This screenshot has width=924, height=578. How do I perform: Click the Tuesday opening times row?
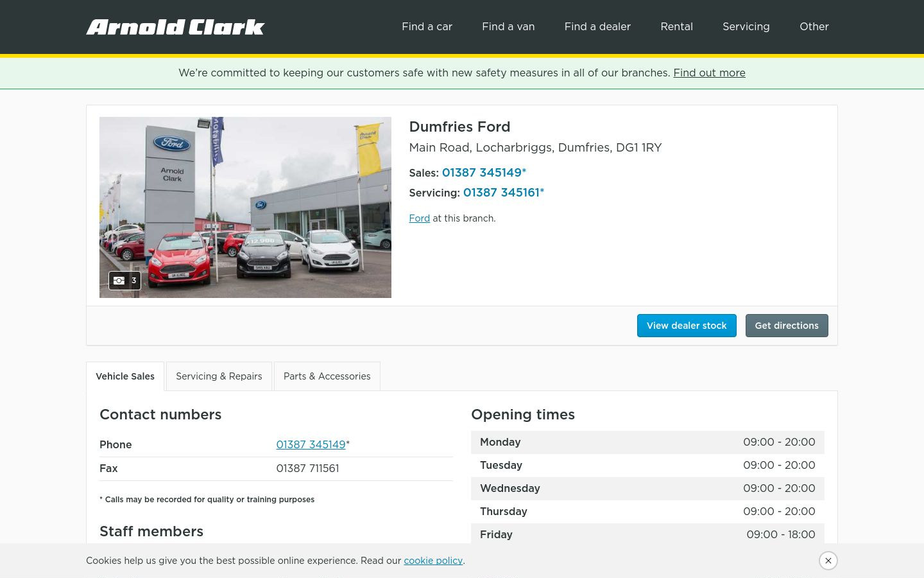(x=647, y=466)
